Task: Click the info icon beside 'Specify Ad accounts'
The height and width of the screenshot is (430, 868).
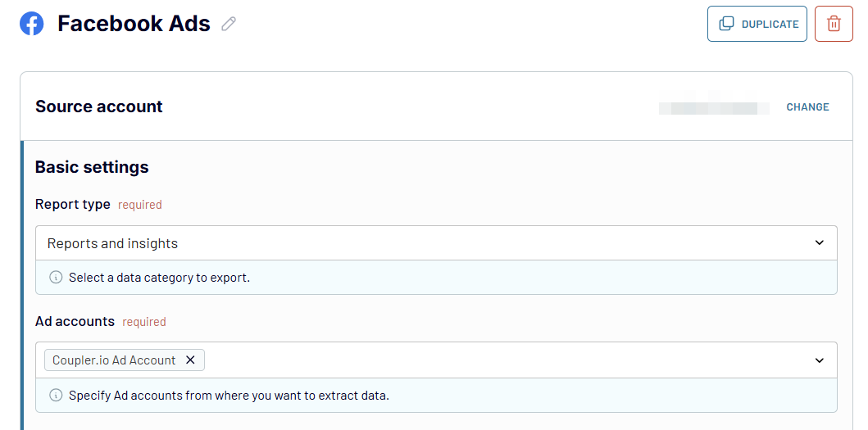Action: pyautogui.click(x=56, y=395)
